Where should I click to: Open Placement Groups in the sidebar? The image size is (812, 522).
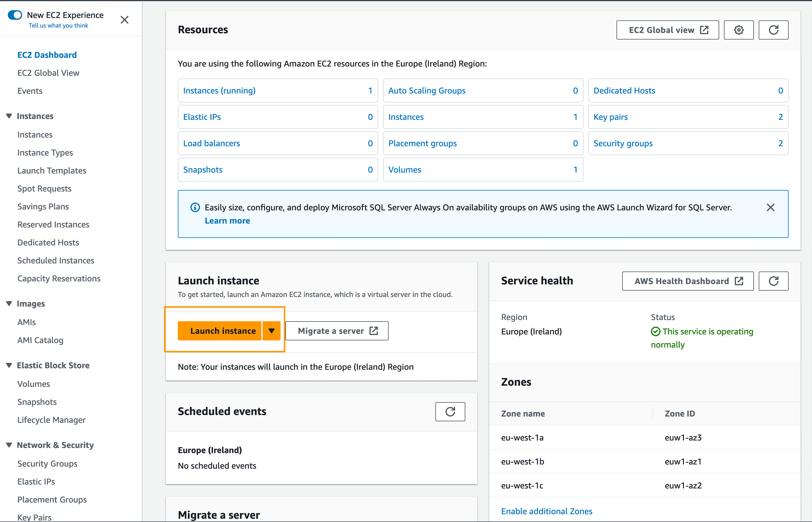[52, 499]
